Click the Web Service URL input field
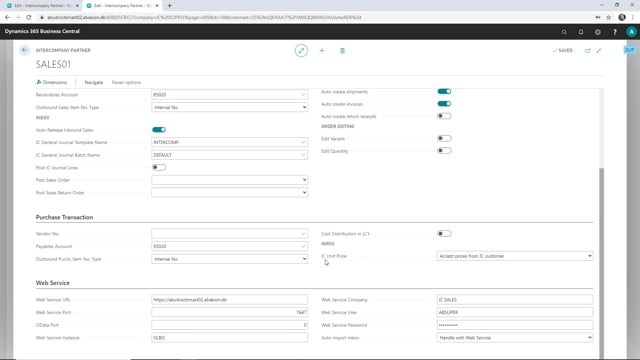The height and width of the screenshot is (360, 640). pos(229,300)
